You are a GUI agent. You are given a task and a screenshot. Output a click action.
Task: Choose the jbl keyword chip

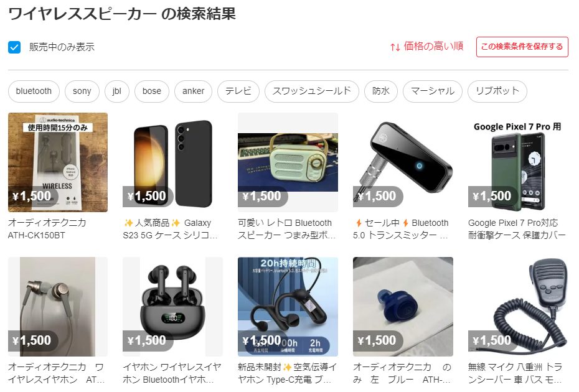pyautogui.click(x=116, y=91)
